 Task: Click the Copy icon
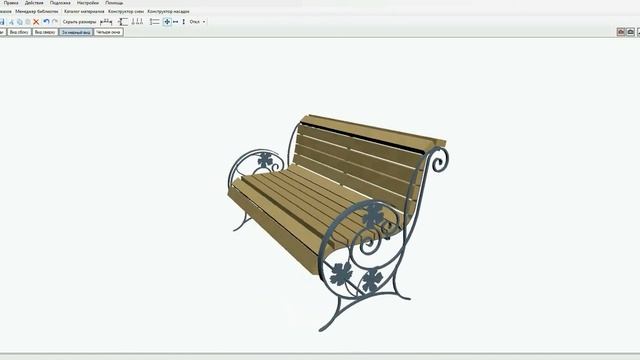coord(20,22)
